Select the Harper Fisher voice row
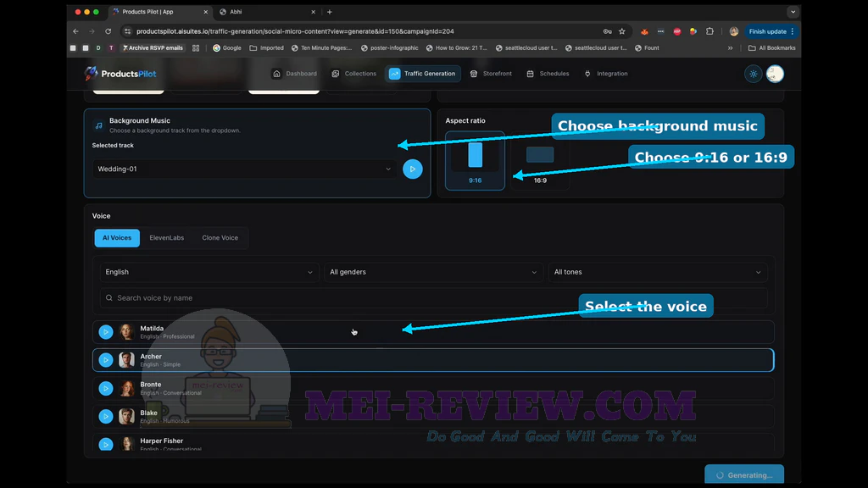Viewport: 868px width, 488px height. click(x=433, y=442)
